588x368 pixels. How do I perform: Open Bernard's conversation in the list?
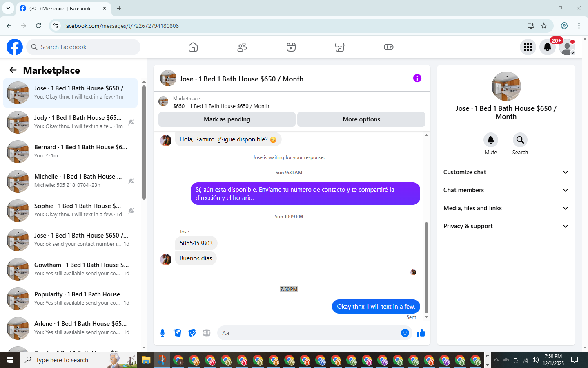point(70,152)
